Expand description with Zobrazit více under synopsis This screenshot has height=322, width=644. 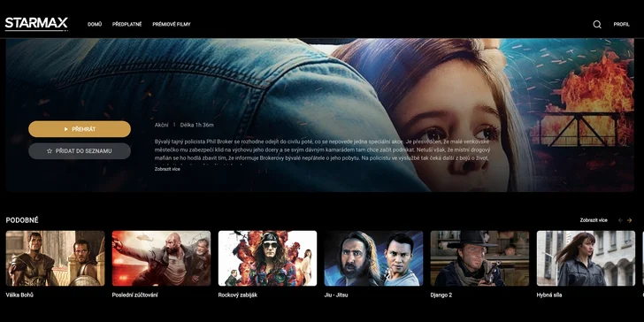(x=167, y=169)
